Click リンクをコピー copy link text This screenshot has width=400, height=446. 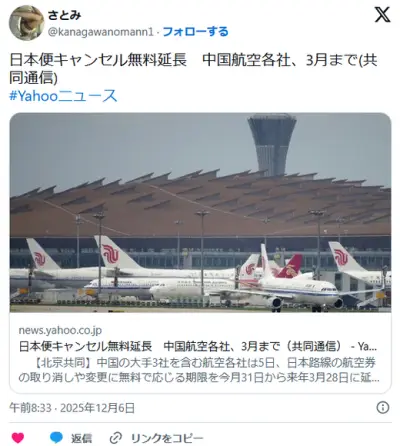pyautogui.click(x=167, y=438)
